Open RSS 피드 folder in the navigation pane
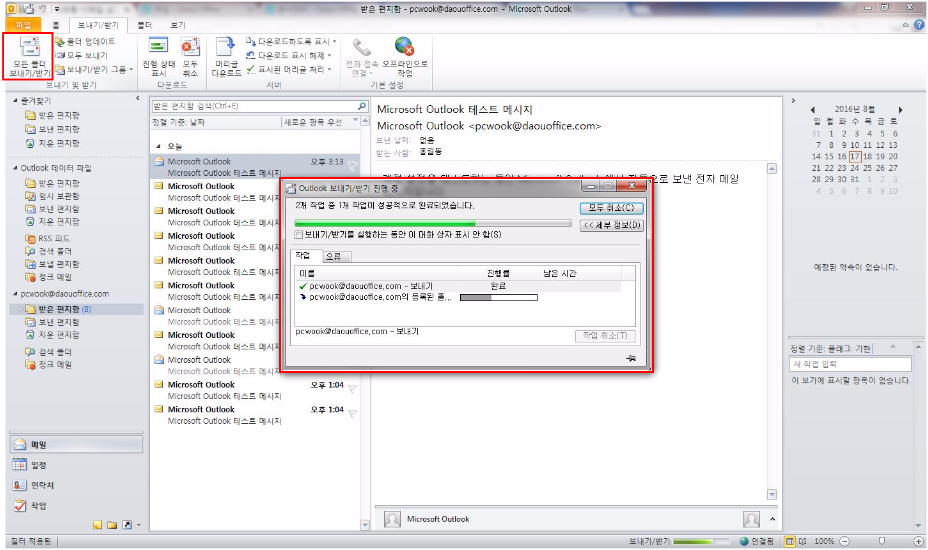Image resolution: width=928 pixels, height=550 pixels. 48,238
